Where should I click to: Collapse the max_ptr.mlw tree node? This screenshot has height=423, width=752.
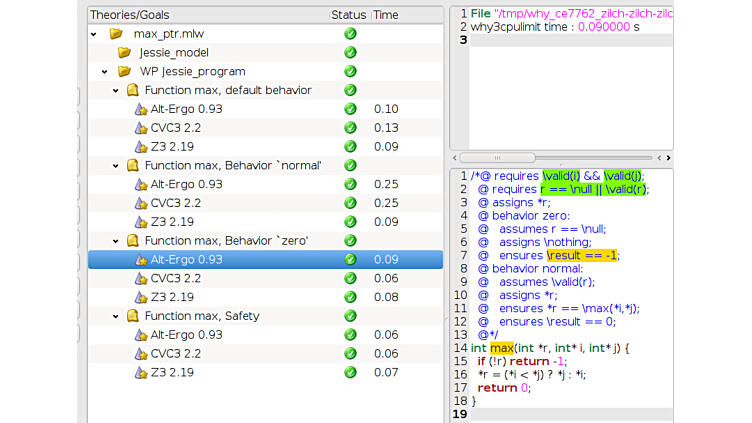94,34
